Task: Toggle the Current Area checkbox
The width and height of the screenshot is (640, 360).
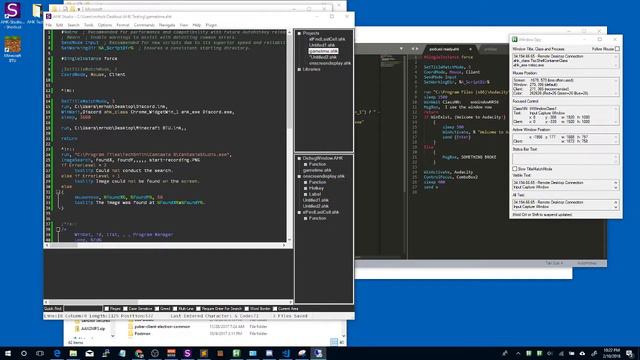Action: pyautogui.click(x=275, y=309)
